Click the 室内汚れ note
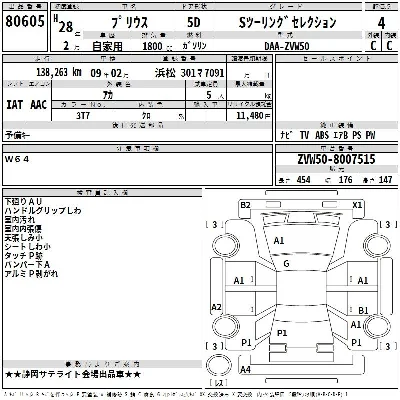Screen dimensions: 400x400 (19, 220)
